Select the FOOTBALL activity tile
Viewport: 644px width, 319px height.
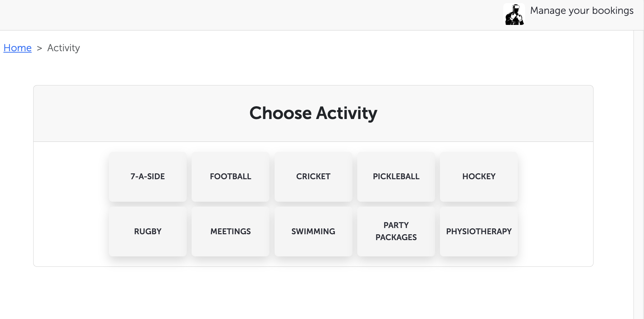230,176
